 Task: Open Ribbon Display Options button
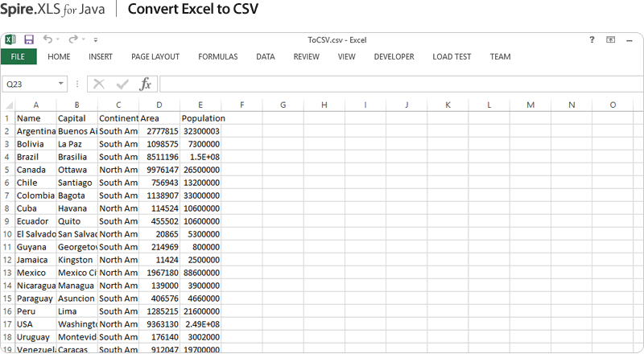click(611, 39)
